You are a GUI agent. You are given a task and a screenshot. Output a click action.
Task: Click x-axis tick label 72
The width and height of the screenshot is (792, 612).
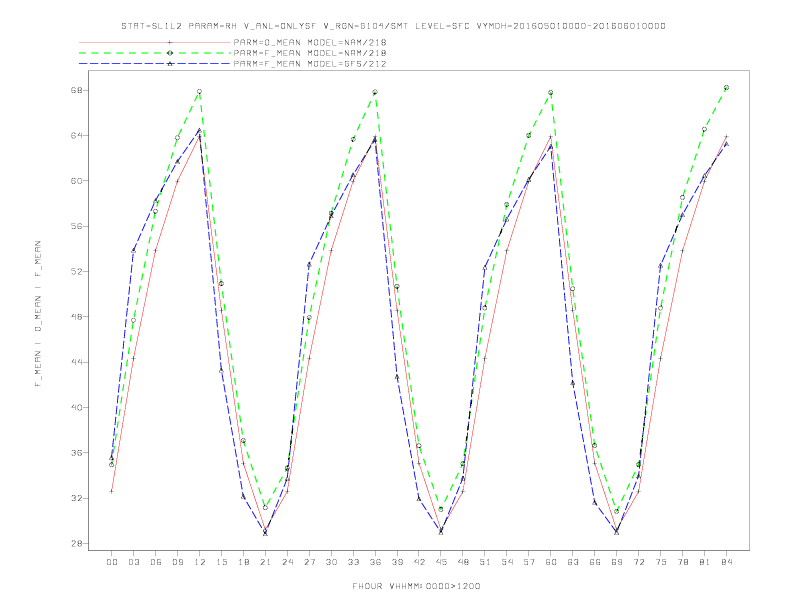coord(638,562)
